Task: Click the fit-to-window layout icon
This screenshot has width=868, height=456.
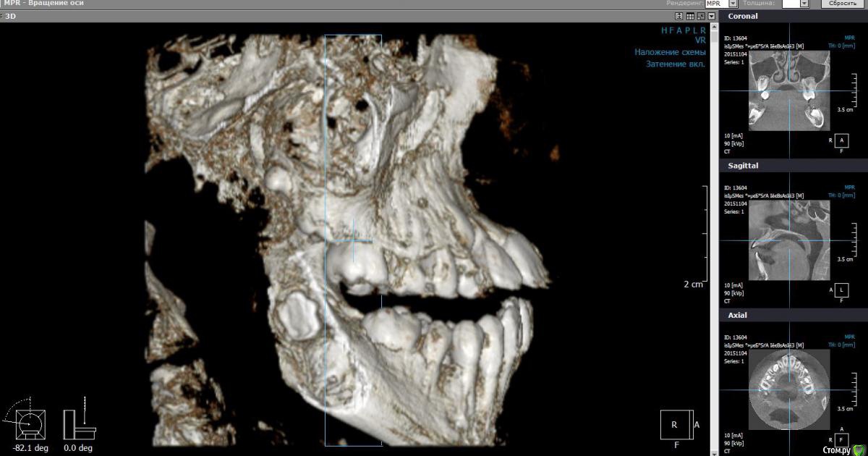Action: [x=678, y=15]
